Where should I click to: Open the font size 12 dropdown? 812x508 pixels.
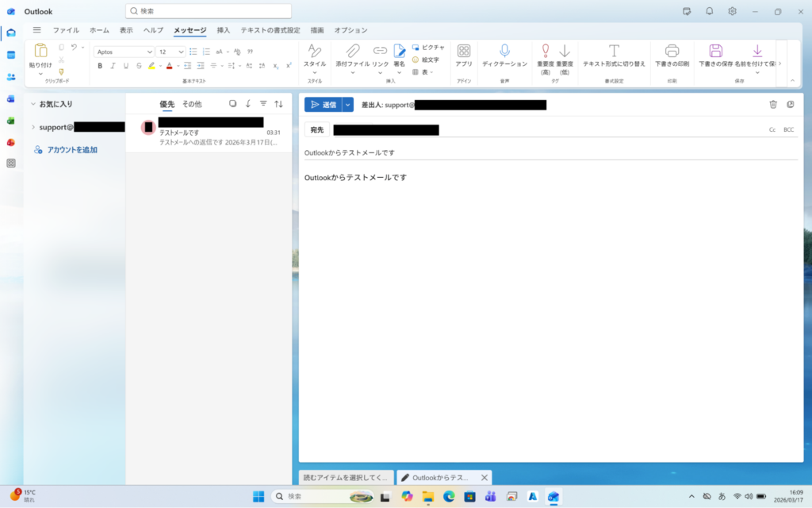point(170,52)
